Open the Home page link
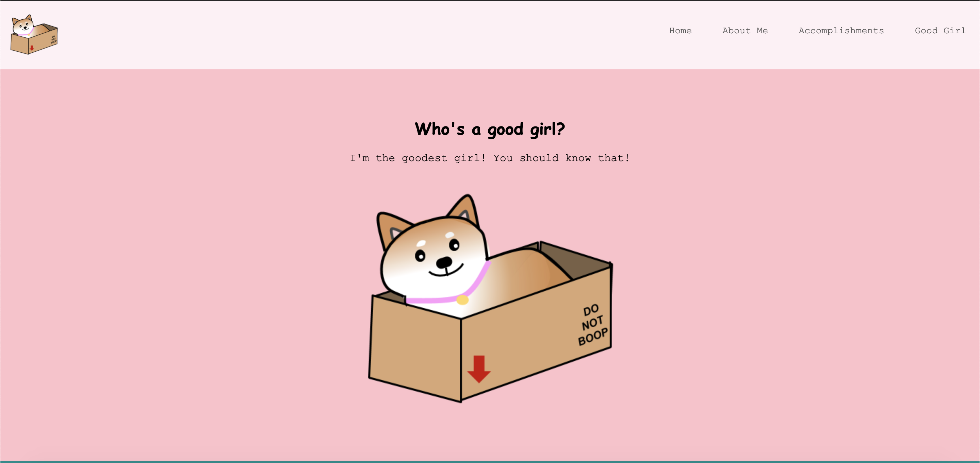This screenshot has width=980, height=463. pyautogui.click(x=680, y=31)
